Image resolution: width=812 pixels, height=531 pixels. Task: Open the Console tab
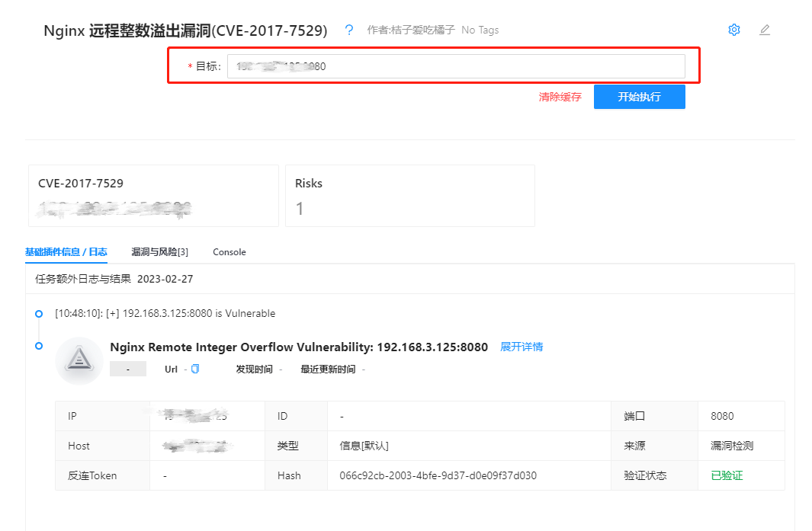(229, 252)
